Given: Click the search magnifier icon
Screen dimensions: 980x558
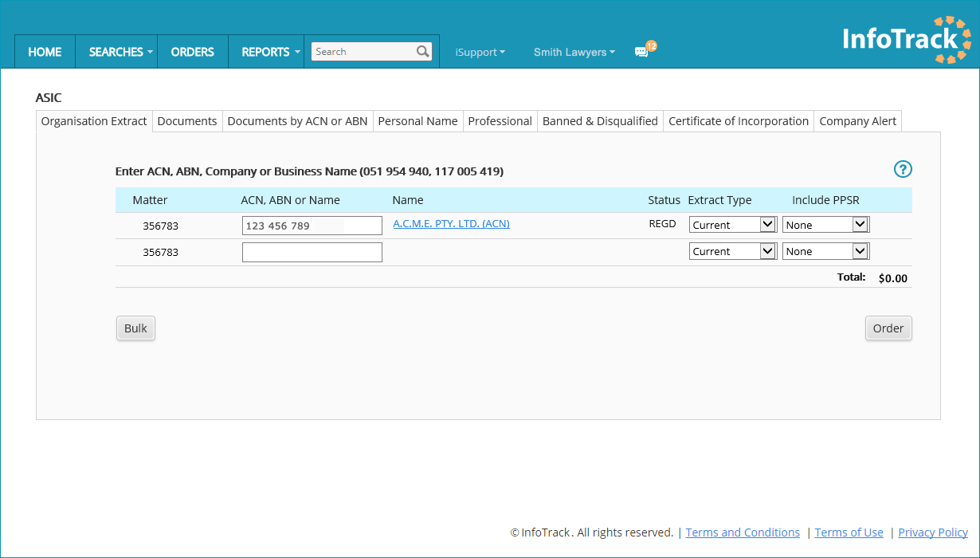Looking at the screenshot, I should point(423,51).
